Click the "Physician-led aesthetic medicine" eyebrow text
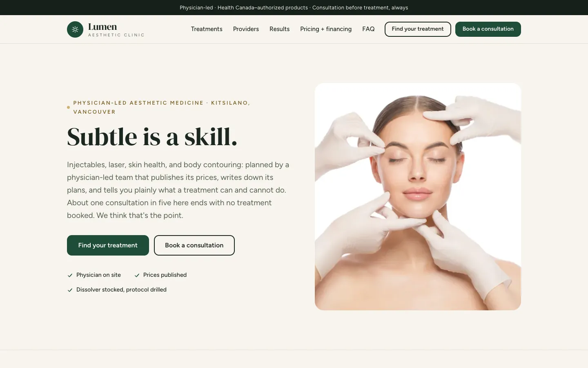This screenshot has width=588, height=368. click(162, 107)
